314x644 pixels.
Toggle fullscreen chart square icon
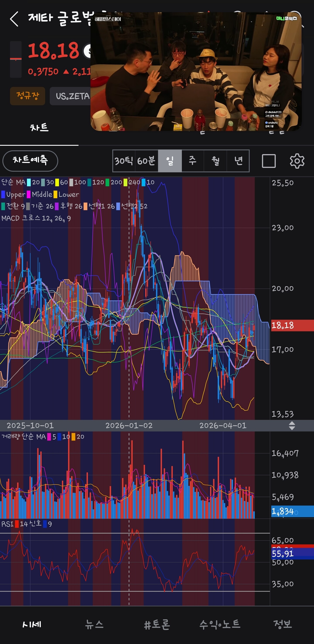(269, 161)
